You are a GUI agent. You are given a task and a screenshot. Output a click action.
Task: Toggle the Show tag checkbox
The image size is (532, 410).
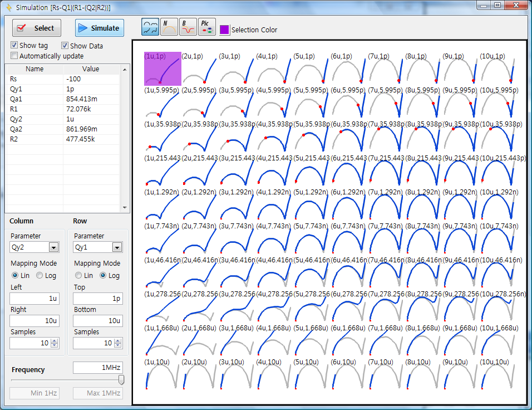coord(14,46)
